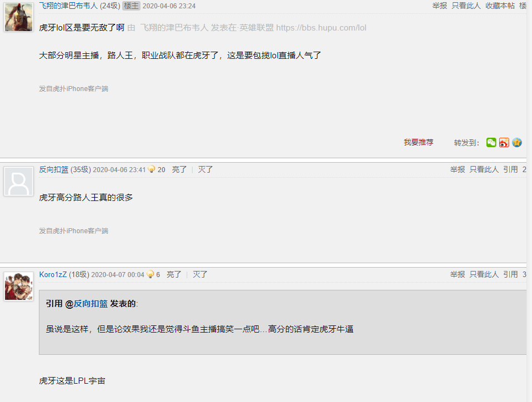
Task: Click 举报 on 反向扣篮's reply
Action: (x=458, y=169)
